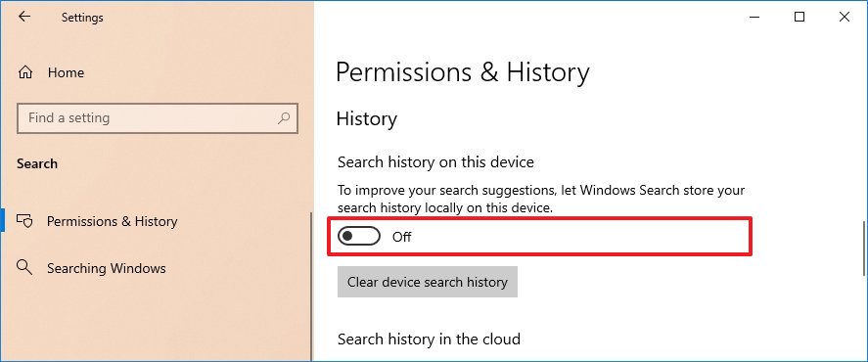Click the Search history on this device heading

point(435,162)
